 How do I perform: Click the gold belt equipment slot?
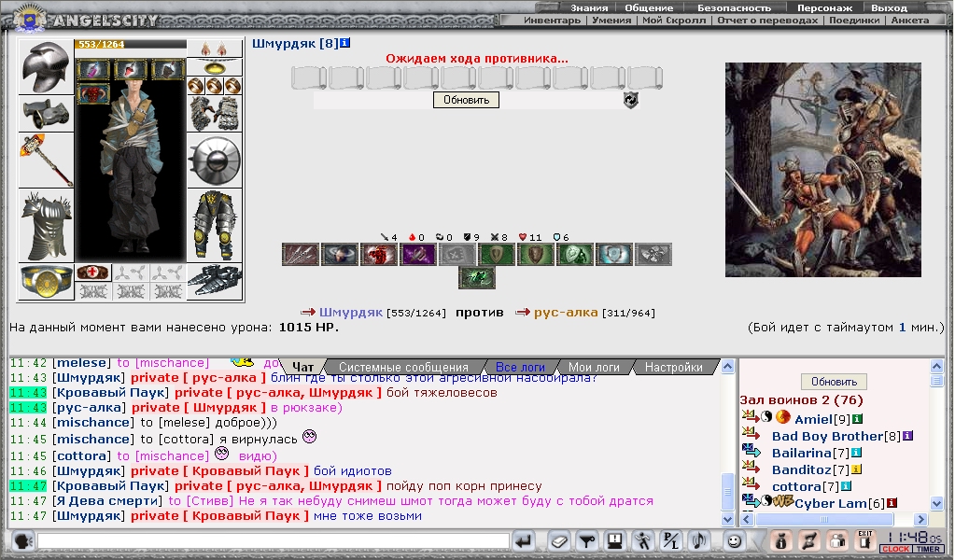click(47, 283)
